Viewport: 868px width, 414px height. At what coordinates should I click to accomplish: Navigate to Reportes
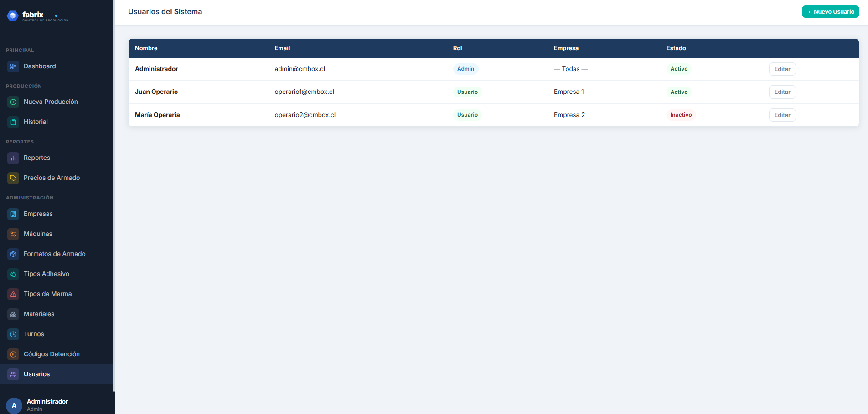56,158
